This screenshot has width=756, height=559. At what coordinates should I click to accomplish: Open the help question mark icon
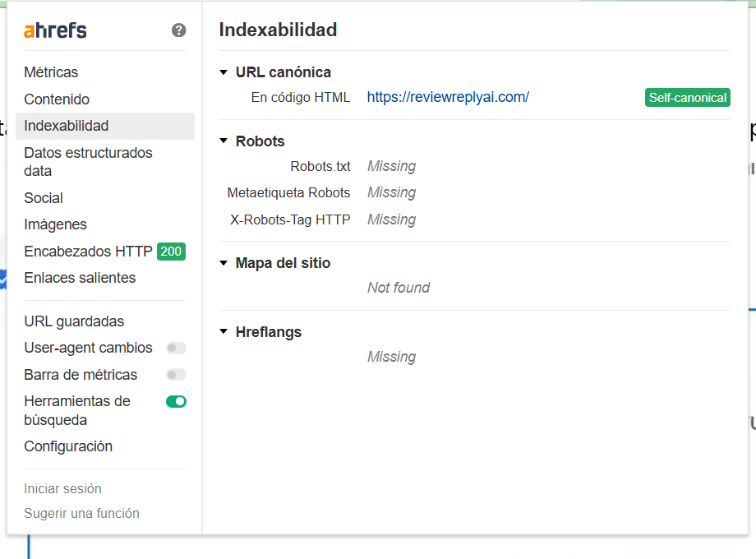(179, 30)
